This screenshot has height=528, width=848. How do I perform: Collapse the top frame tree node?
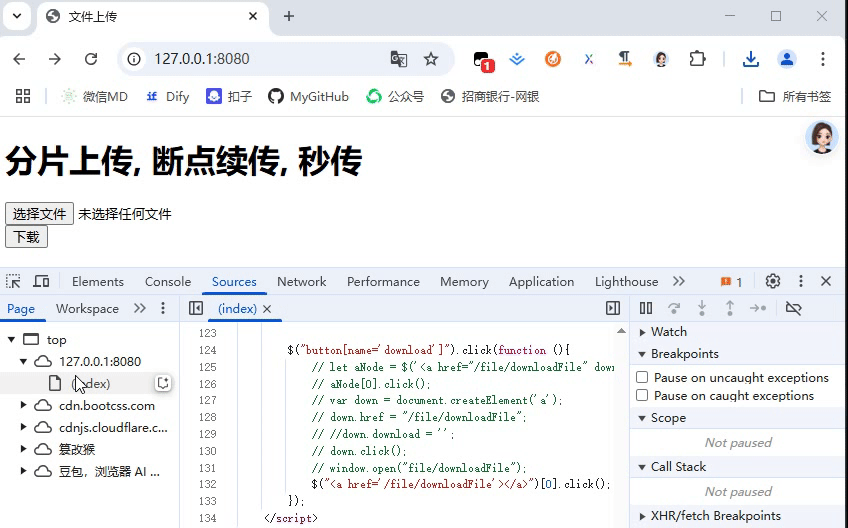pyautogui.click(x=11, y=340)
